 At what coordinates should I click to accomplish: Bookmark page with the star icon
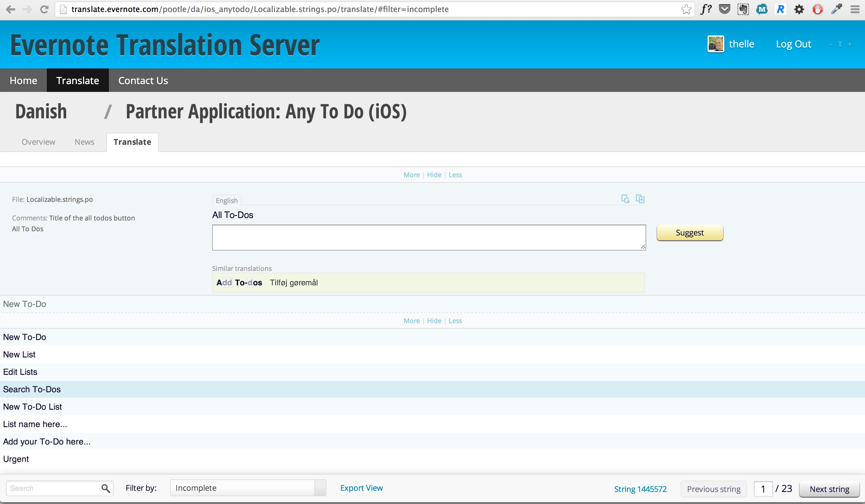coord(686,9)
